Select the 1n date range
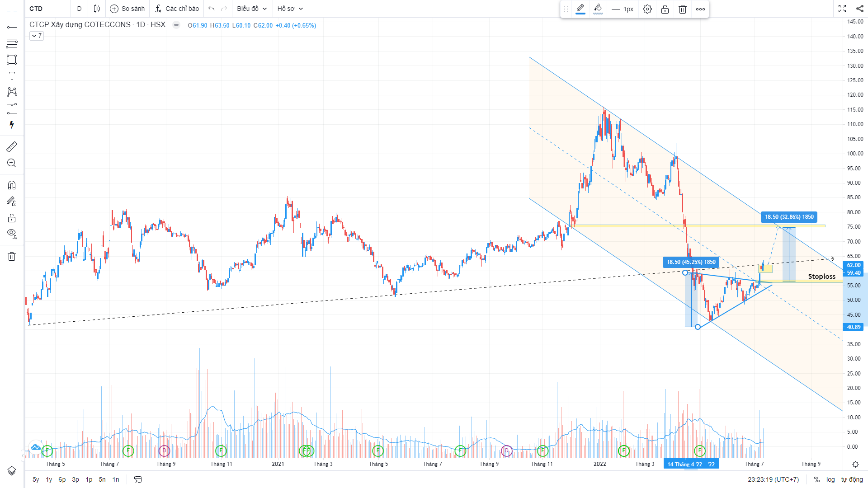Image resolution: width=868 pixels, height=488 pixels. click(x=116, y=479)
